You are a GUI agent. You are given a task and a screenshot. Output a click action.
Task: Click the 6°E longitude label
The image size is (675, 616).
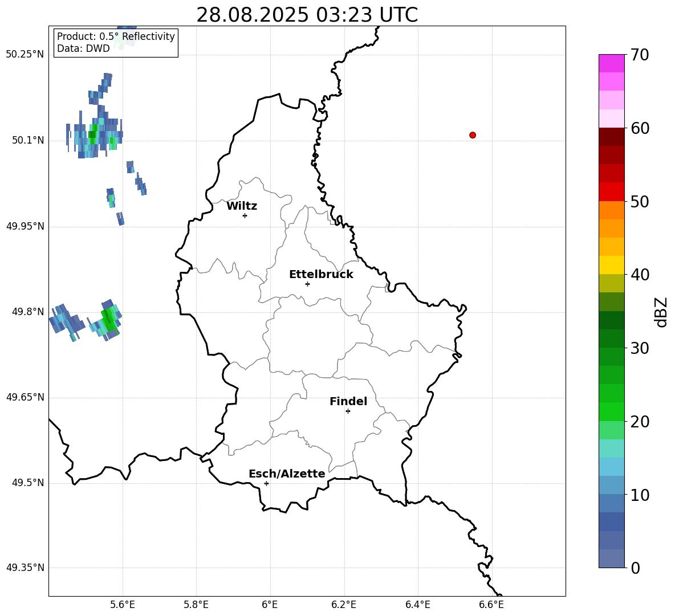tap(270, 605)
